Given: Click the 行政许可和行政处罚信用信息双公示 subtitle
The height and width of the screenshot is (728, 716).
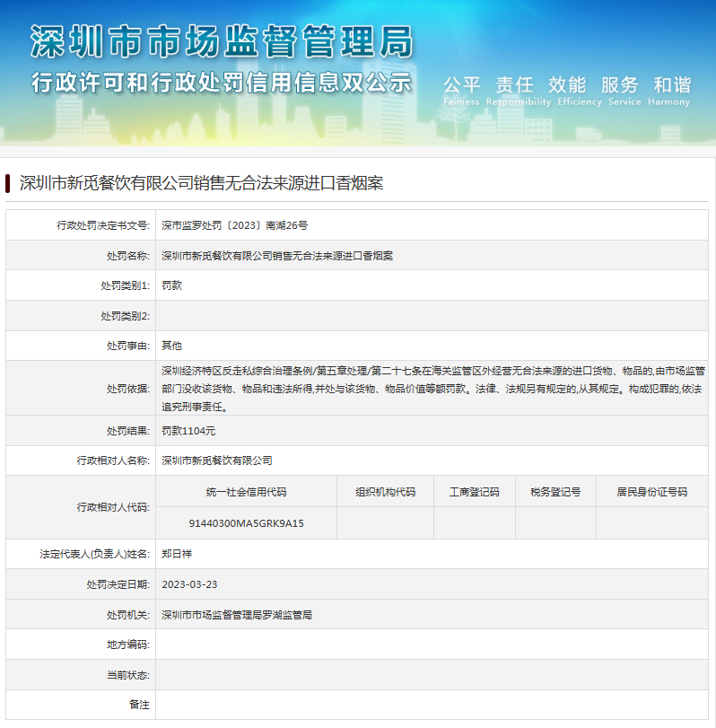Looking at the screenshot, I should (x=222, y=83).
